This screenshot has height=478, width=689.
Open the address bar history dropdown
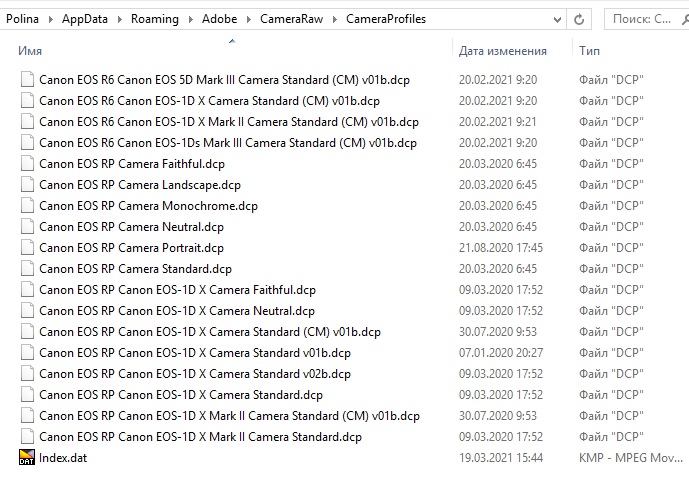(x=557, y=19)
